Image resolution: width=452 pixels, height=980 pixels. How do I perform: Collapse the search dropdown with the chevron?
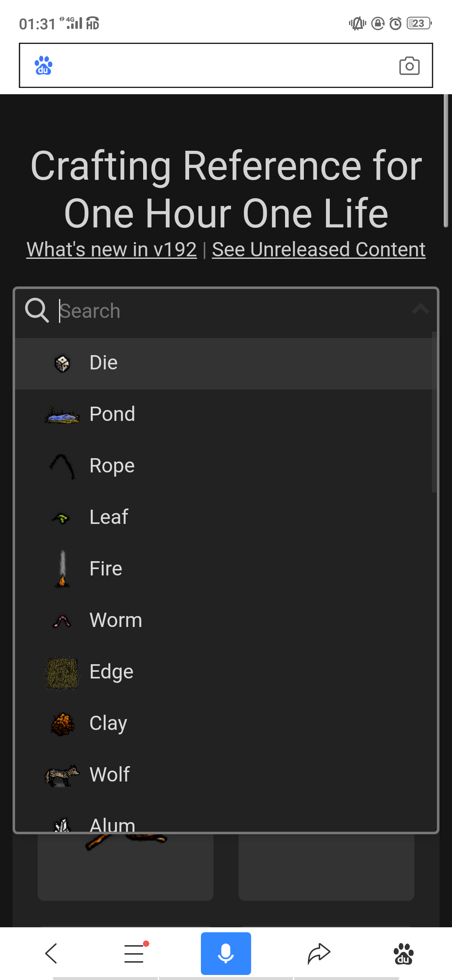pos(421,309)
